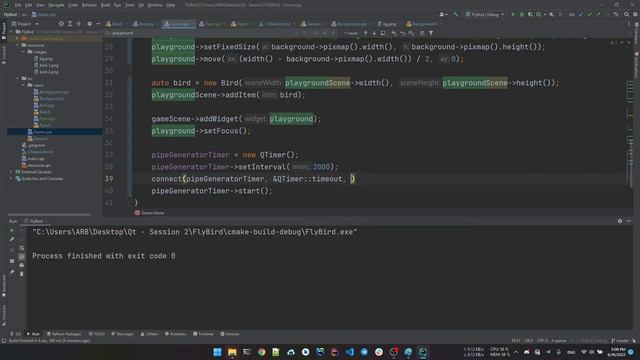Collapse the views folder in project tree

coord(24,85)
